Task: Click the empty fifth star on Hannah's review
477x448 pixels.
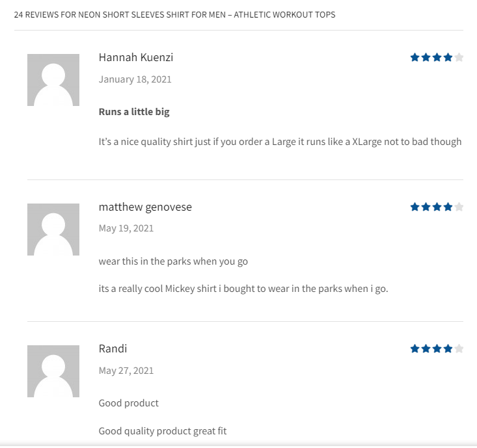Action: tap(459, 57)
